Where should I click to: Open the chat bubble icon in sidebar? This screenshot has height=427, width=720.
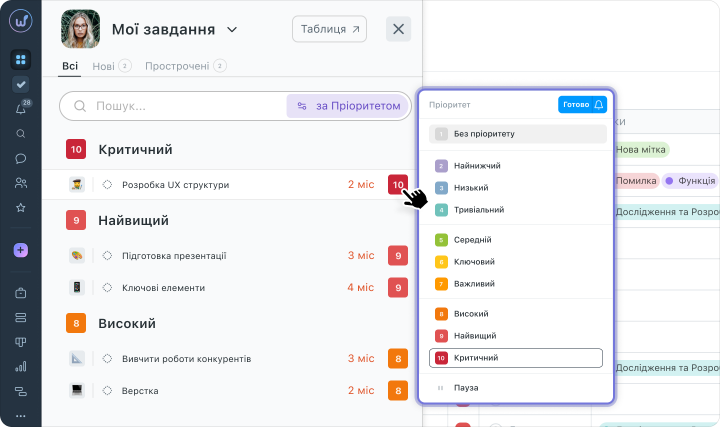pos(21,158)
